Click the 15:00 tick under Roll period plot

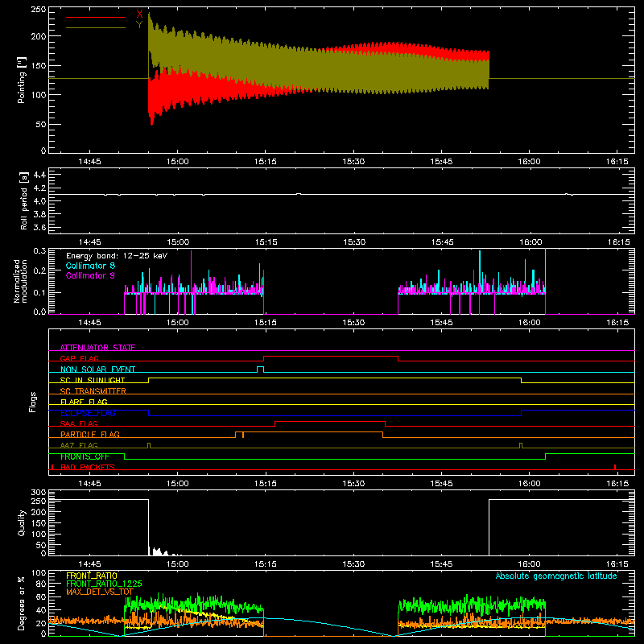(x=178, y=242)
